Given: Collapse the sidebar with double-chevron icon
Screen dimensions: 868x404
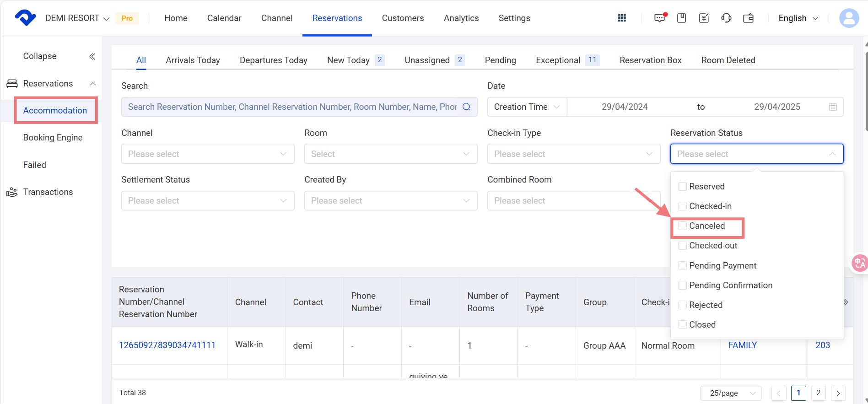Looking at the screenshot, I should 92,56.
